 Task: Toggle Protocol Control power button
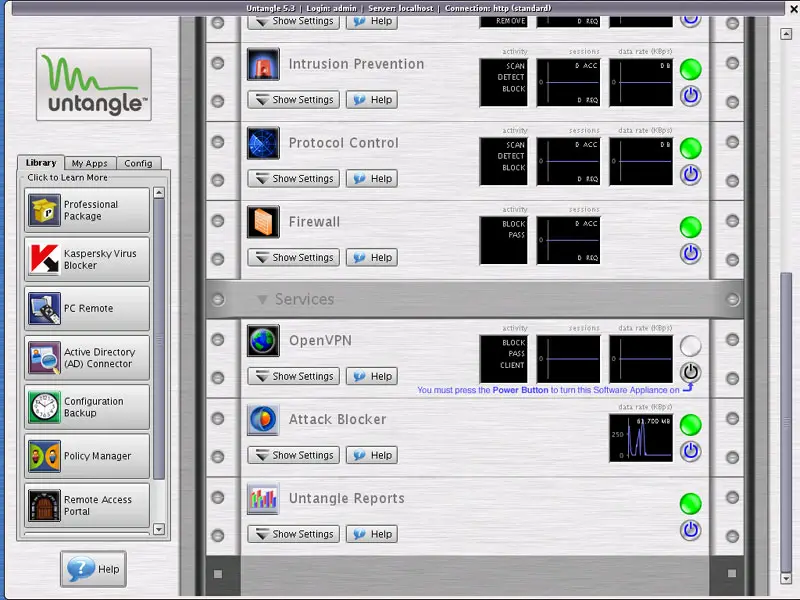tap(690, 175)
